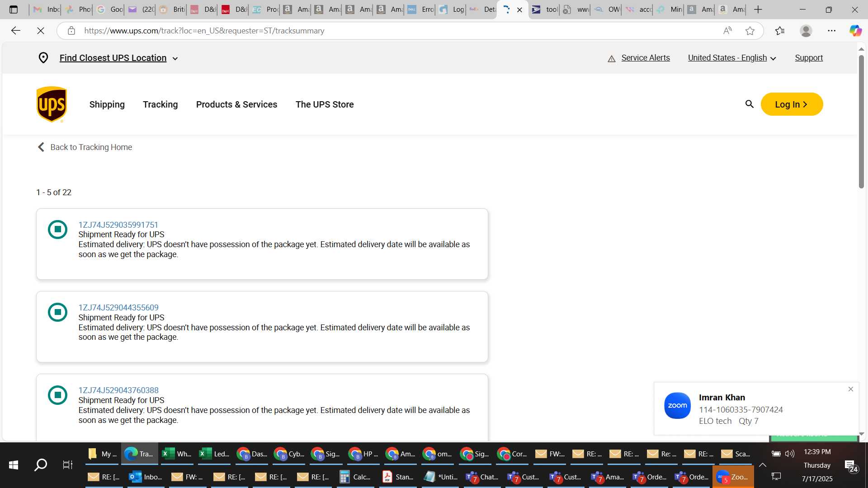Open the Support link

click(809, 58)
